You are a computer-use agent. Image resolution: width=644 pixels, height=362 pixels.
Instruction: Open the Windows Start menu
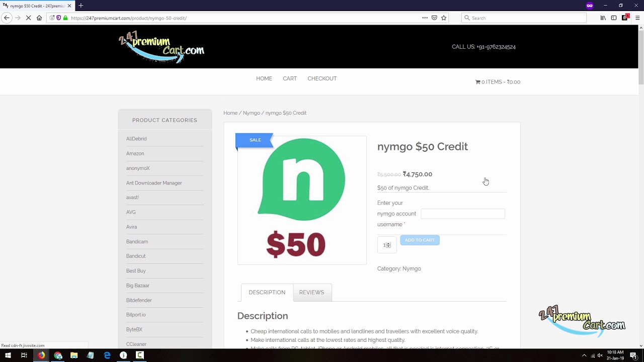8,355
